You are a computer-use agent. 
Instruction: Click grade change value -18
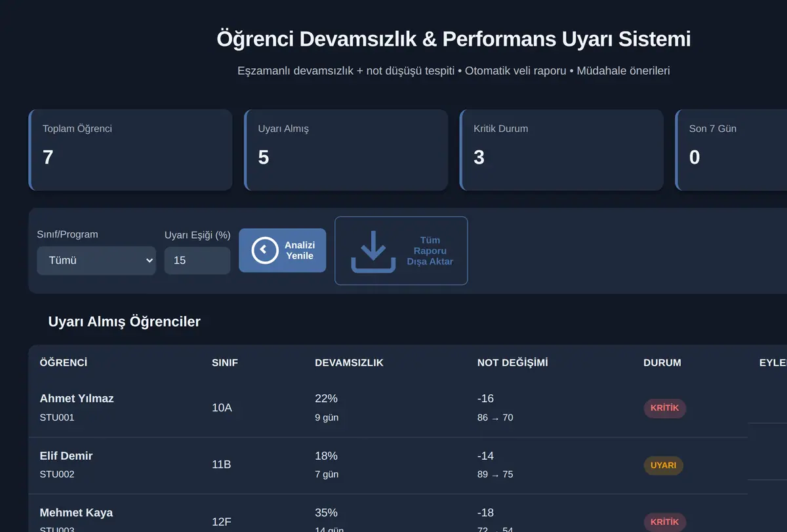[485, 512]
